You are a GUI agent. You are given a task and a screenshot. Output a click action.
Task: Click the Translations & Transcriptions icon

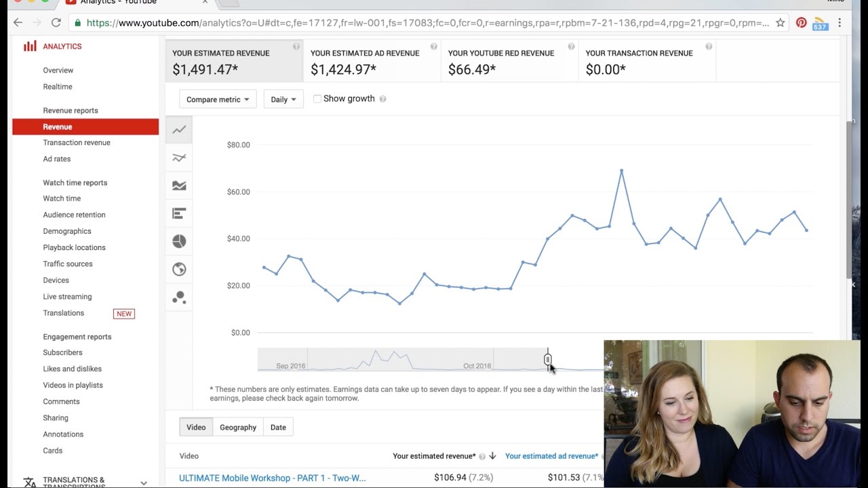(x=30, y=483)
